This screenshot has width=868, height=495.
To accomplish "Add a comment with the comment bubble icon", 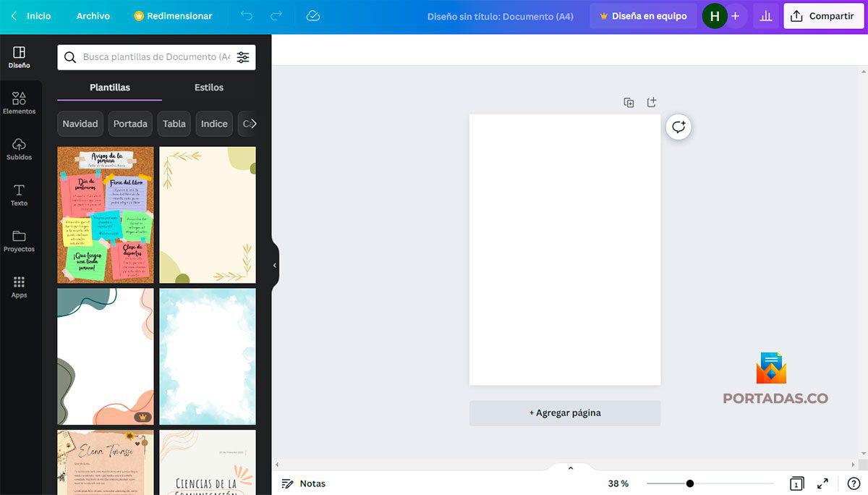I will [x=678, y=127].
